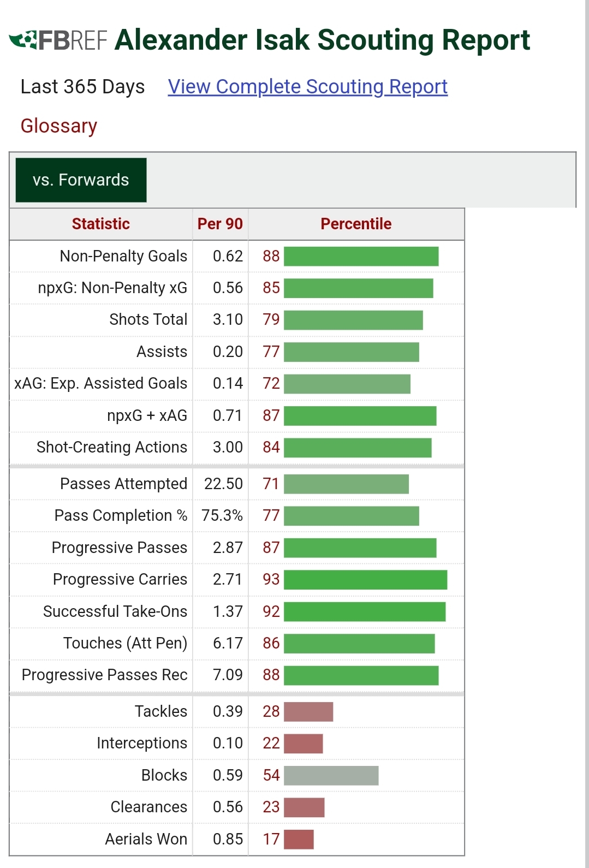Click the npxG: Non-Penalty xG label

(112, 288)
